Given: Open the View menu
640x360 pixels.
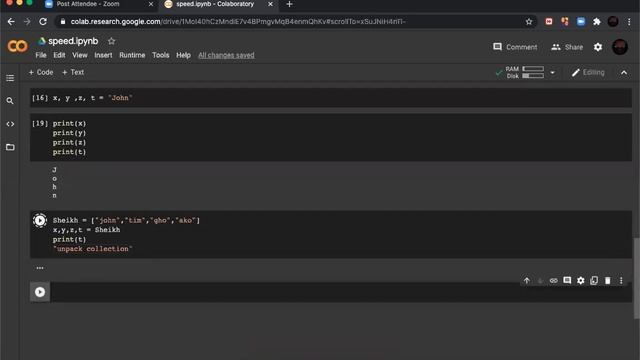Looking at the screenshot, I should point(80,55).
